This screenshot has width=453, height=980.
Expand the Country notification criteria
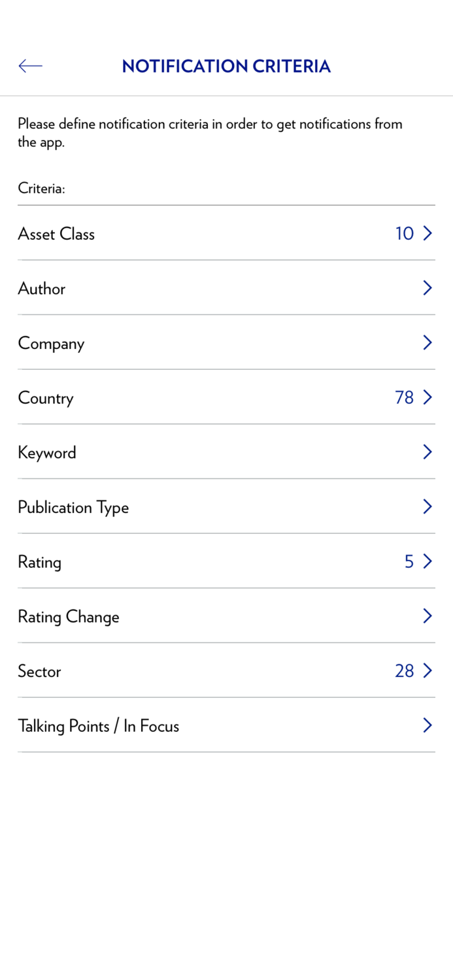428,397
